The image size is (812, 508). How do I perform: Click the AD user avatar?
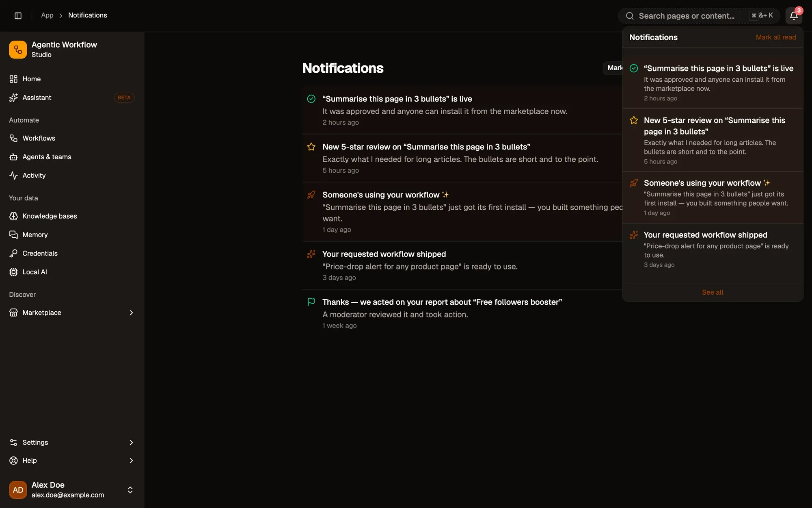(18, 490)
